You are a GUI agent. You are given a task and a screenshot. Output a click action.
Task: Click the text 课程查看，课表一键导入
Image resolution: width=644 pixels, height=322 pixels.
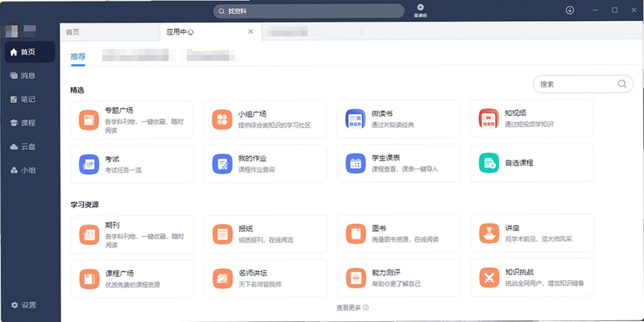click(x=405, y=169)
